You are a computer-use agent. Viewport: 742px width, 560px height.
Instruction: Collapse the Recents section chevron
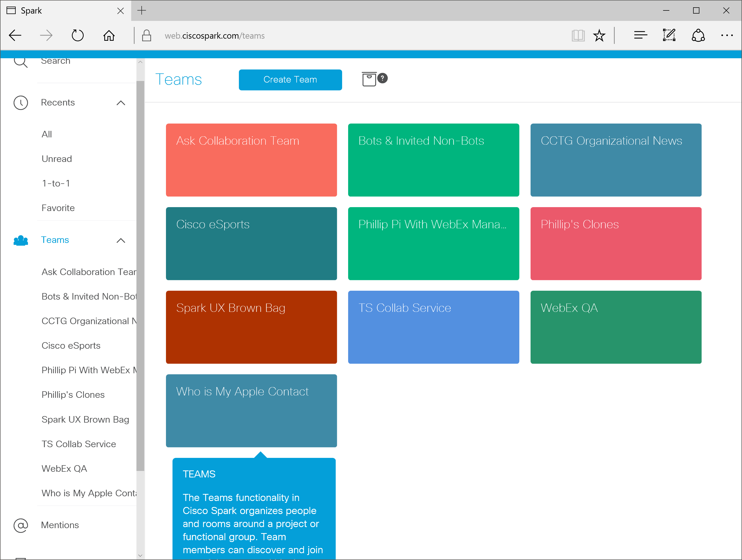coord(121,103)
